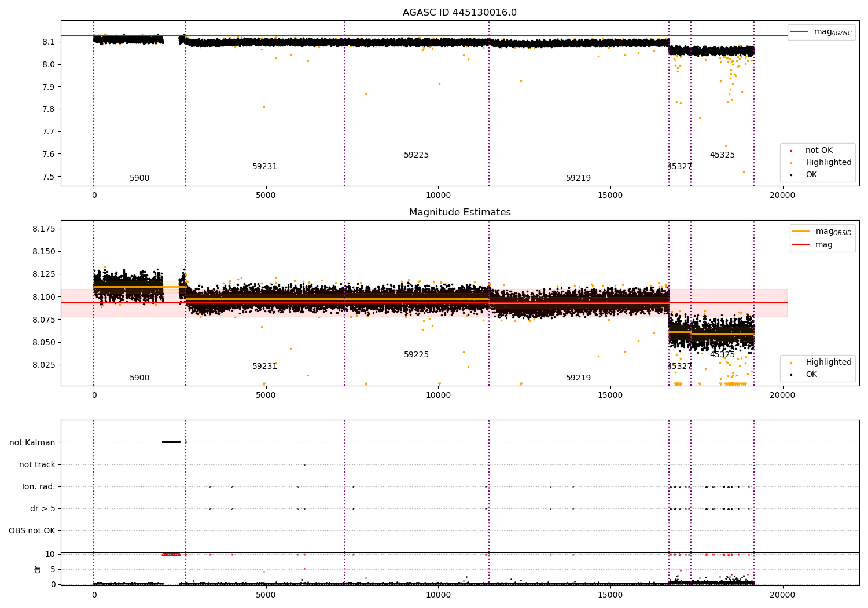Click obsid label '59225' in the top plot
Screen dimensions: 868x608
[x=416, y=155]
